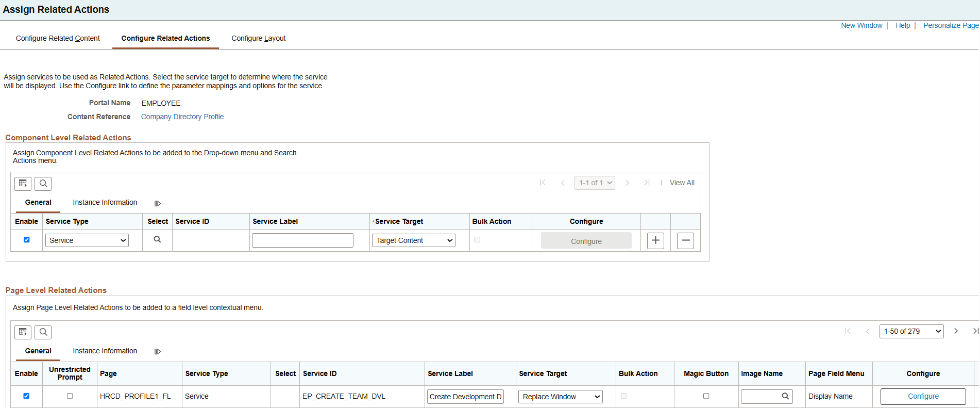Viewport: 980px width, 408px height.
Task: Select Instance Information tab in Page Level grid
Action: pos(105,351)
